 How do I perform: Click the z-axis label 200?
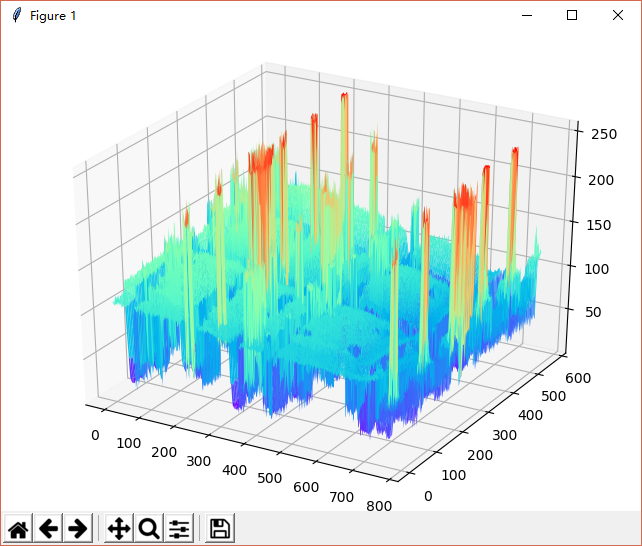coord(601,180)
